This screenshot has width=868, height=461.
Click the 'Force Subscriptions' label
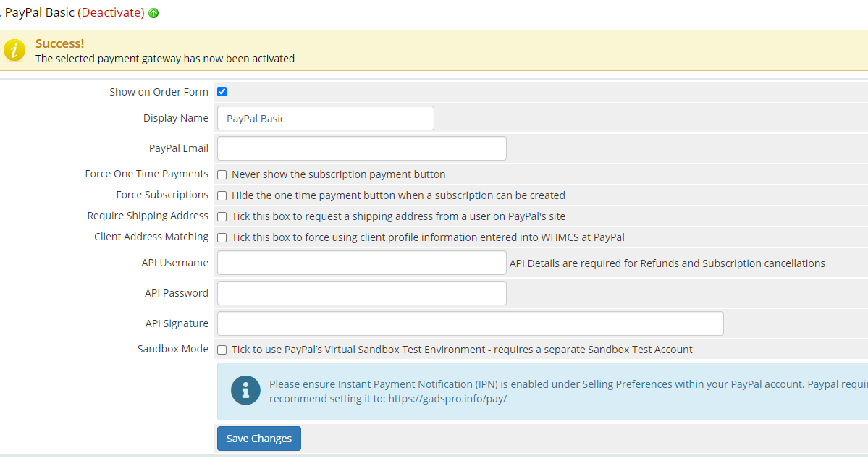(162, 195)
